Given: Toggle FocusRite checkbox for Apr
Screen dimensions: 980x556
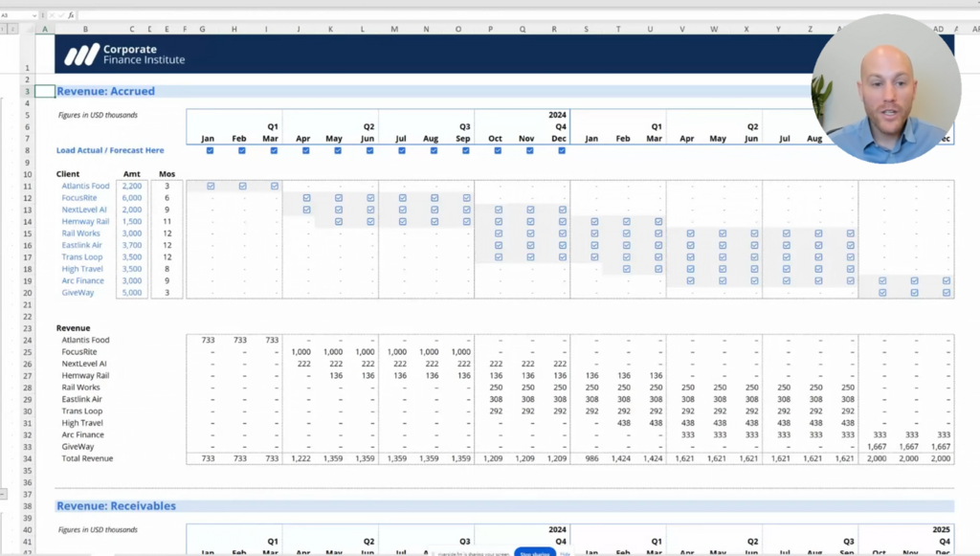Looking at the screenshot, I should (x=306, y=198).
